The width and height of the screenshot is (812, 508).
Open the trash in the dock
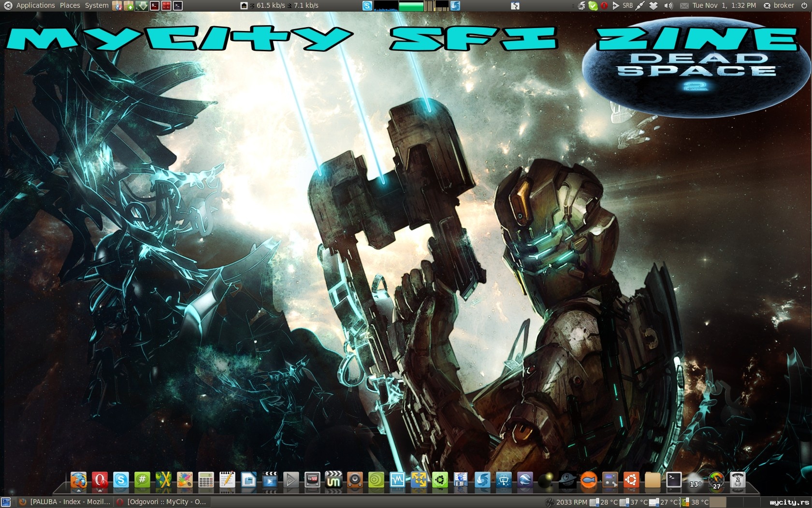[x=738, y=480]
